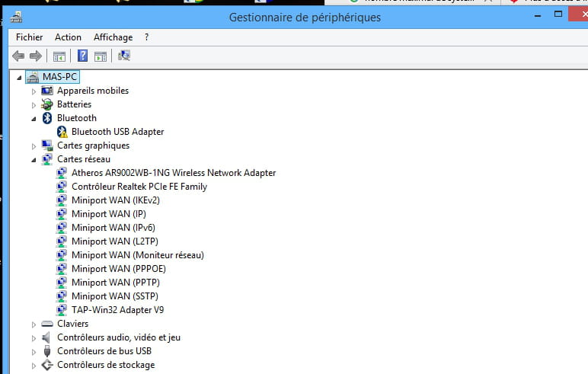
Task: Select Contrôleurs audio, vidéo et jeu label
Action: pos(119,337)
